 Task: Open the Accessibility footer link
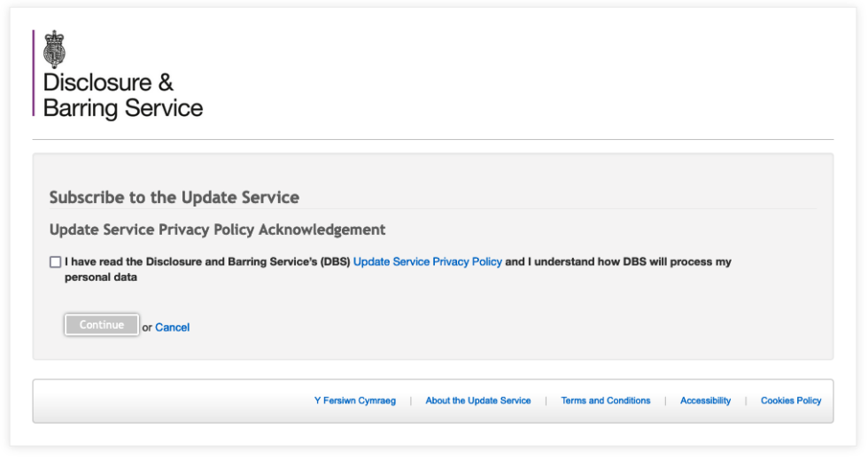(x=705, y=401)
